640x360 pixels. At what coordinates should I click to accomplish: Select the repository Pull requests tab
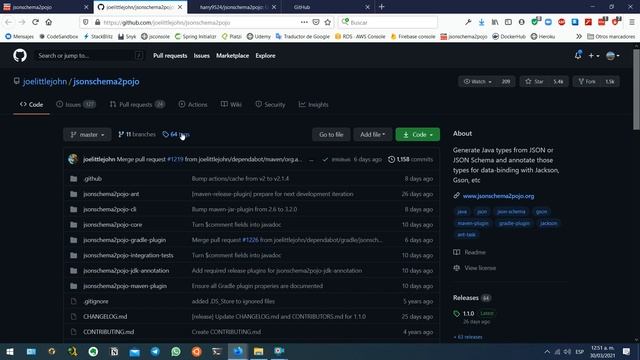pyautogui.click(x=137, y=104)
